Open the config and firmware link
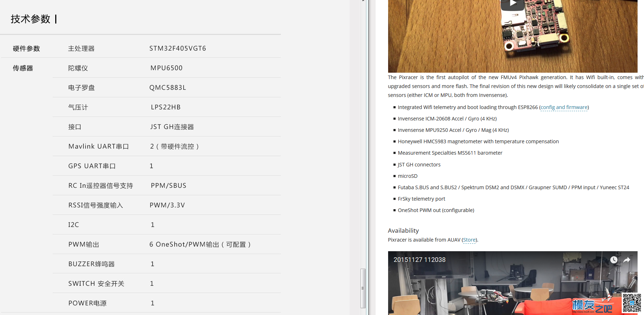This screenshot has height=315, width=644. 564,107
